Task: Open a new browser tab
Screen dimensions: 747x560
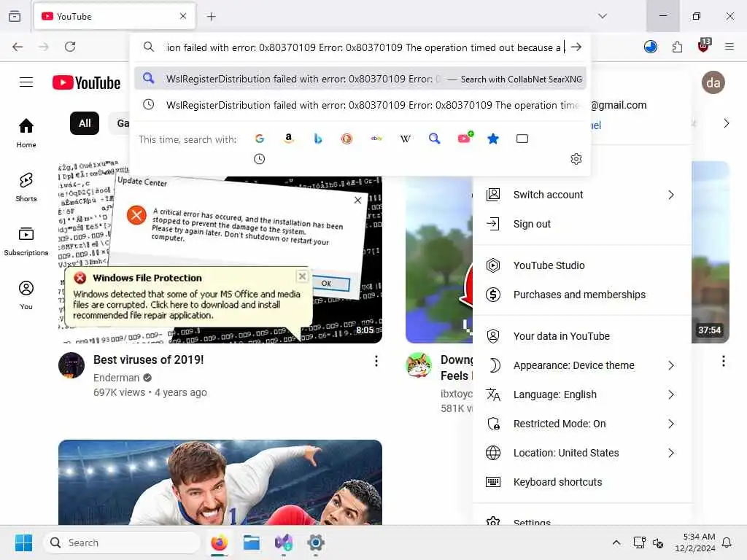Action: pos(211,17)
